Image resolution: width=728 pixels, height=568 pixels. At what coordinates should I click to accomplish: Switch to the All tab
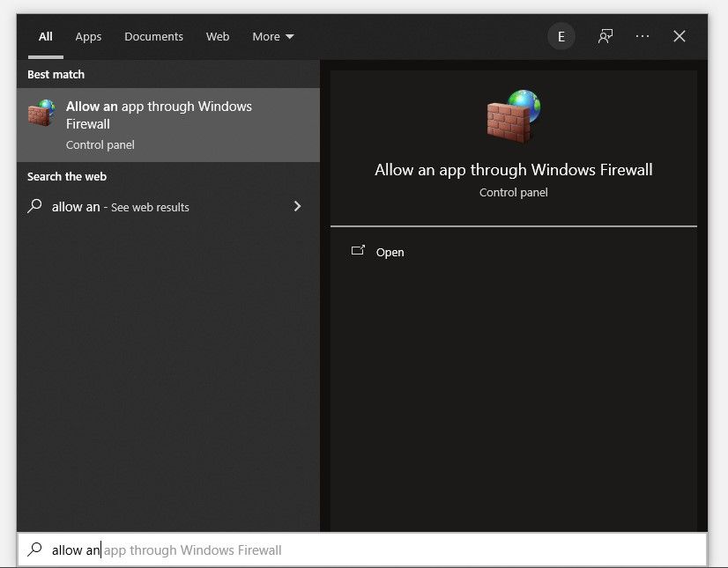click(x=46, y=37)
